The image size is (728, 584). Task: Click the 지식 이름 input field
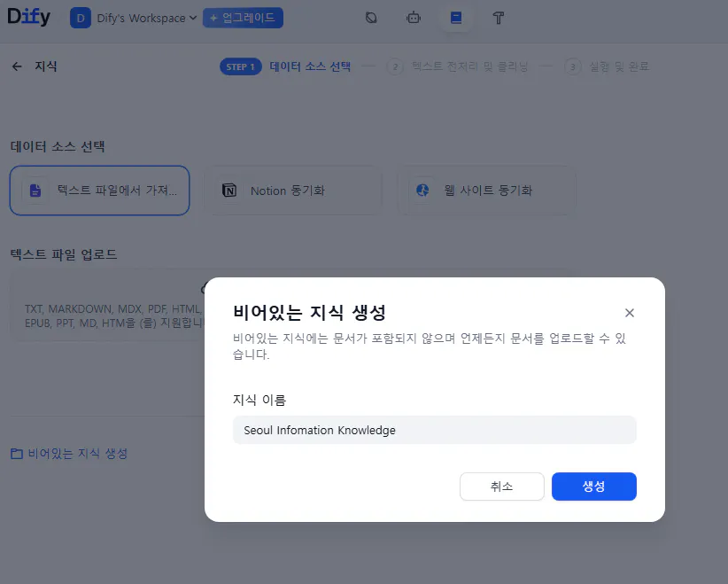434,429
